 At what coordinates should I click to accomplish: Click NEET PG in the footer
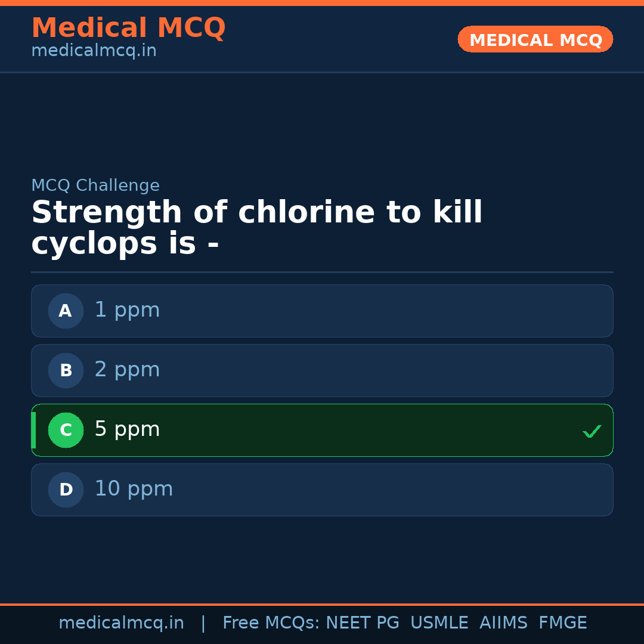click(363, 623)
